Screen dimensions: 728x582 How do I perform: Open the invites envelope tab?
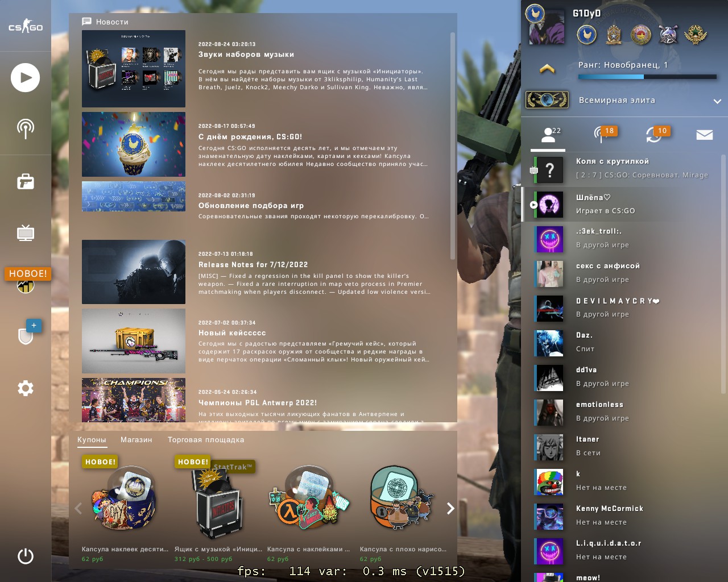point(705,135)
